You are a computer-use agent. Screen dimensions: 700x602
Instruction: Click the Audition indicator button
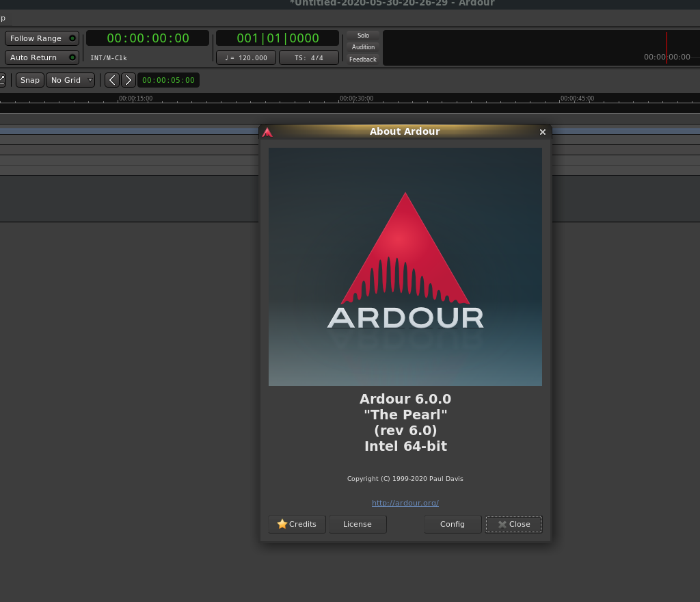[x=363, y=47]
